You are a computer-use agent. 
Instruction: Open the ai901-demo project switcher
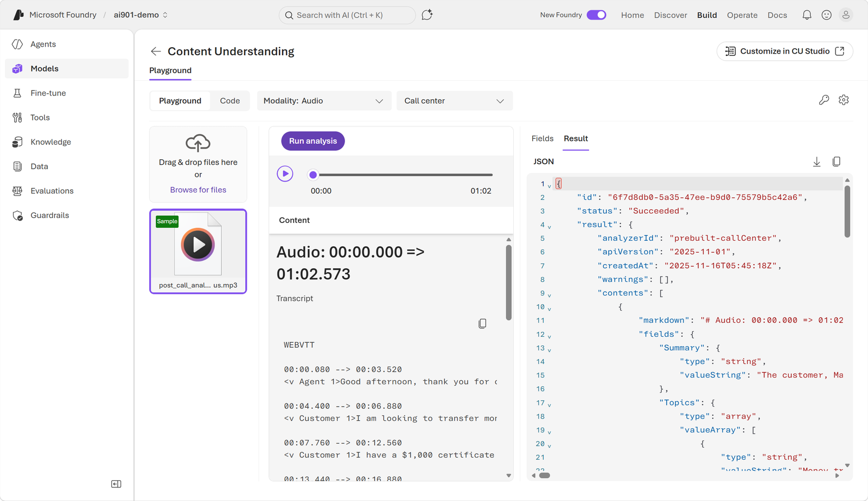pyautogui.click(x=141, y=15)
